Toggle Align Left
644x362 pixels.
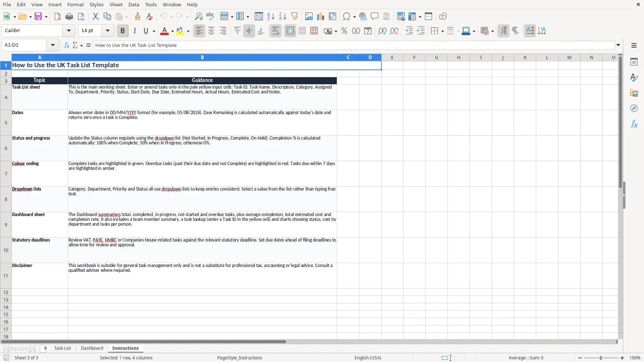point(200,31)
